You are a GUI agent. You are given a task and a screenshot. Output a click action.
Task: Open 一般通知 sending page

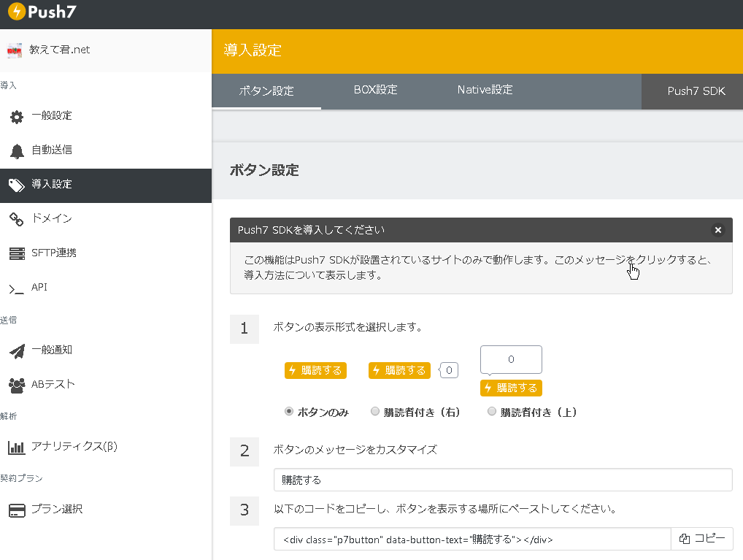pos(106,350)
